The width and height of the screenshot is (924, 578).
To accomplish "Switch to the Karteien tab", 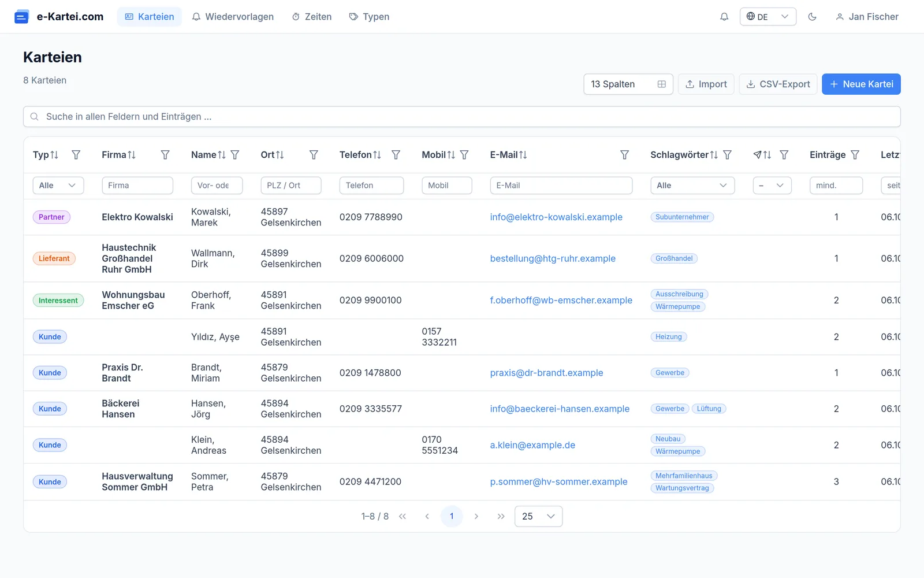I will pyautogui.click(x=150, y=17).
